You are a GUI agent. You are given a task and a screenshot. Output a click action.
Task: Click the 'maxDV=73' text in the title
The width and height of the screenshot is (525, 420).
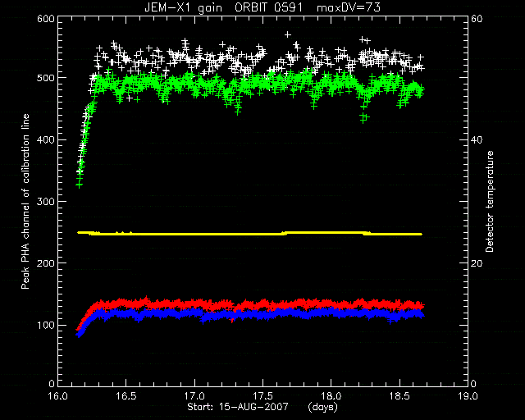pos(349,7)
